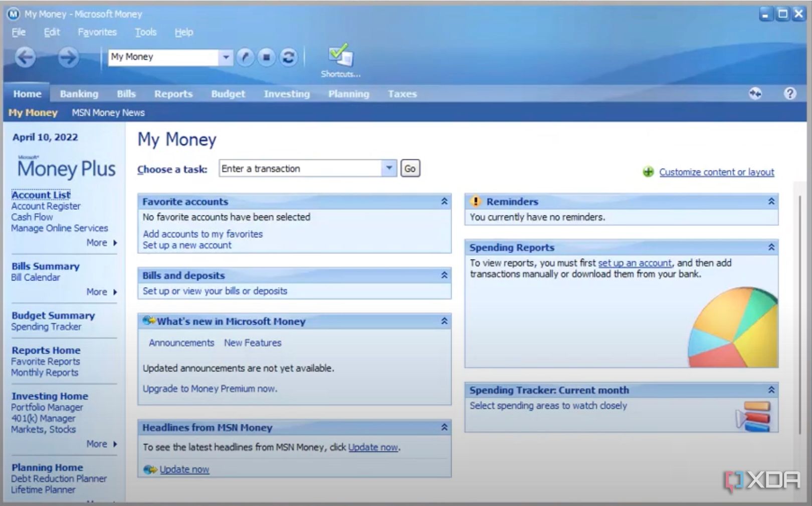Click the Stop toolbar button

[x=266, y=57]
